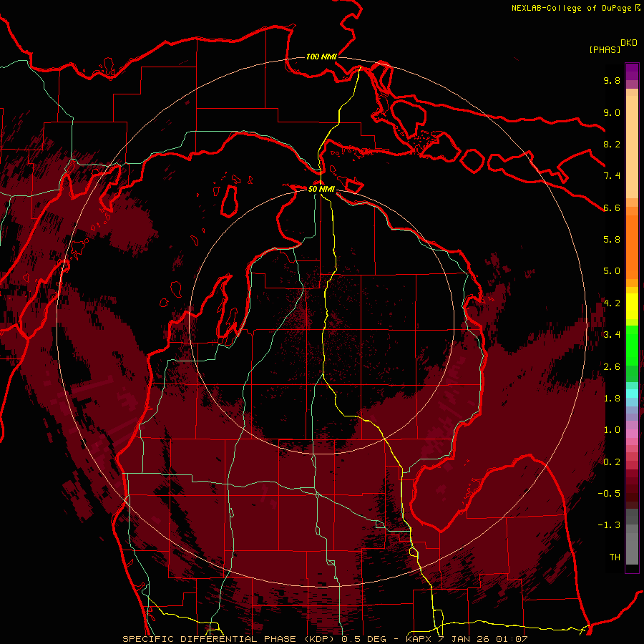Click the 5.0 color scale value

pyautogui.click(x=612, y=271)
